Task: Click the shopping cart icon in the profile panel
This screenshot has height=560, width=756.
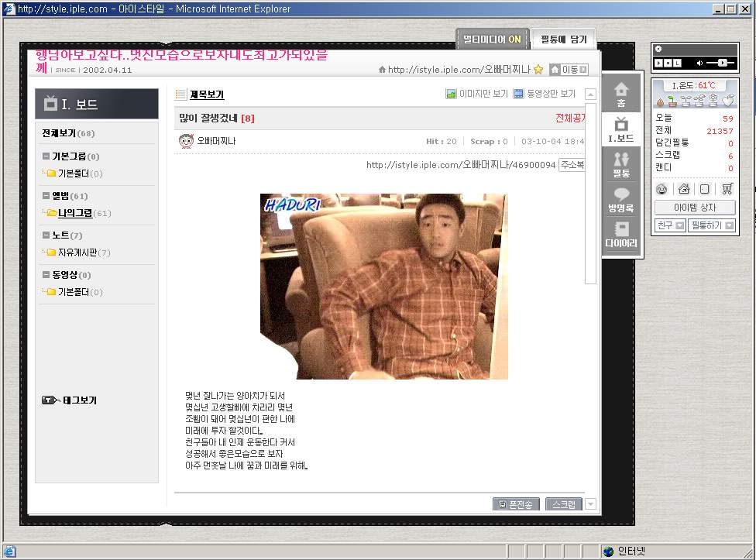Action: (x=727, y=189)
